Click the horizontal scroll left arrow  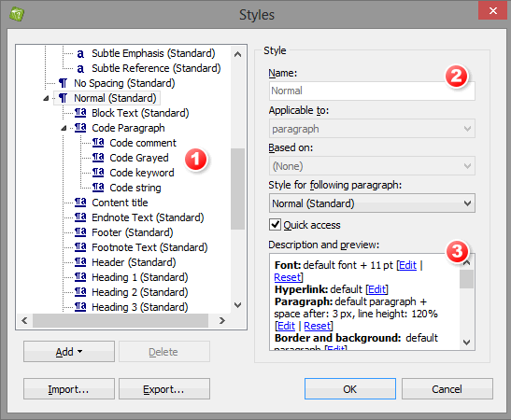[x=24, y=321]
